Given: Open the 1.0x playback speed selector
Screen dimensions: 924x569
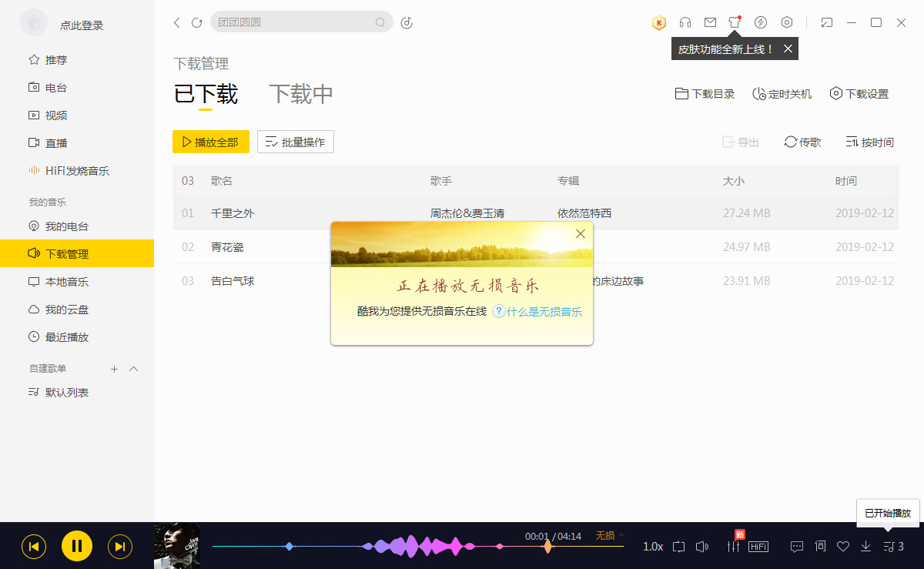Looking at the screenshot, I should [x=651, y=546].
